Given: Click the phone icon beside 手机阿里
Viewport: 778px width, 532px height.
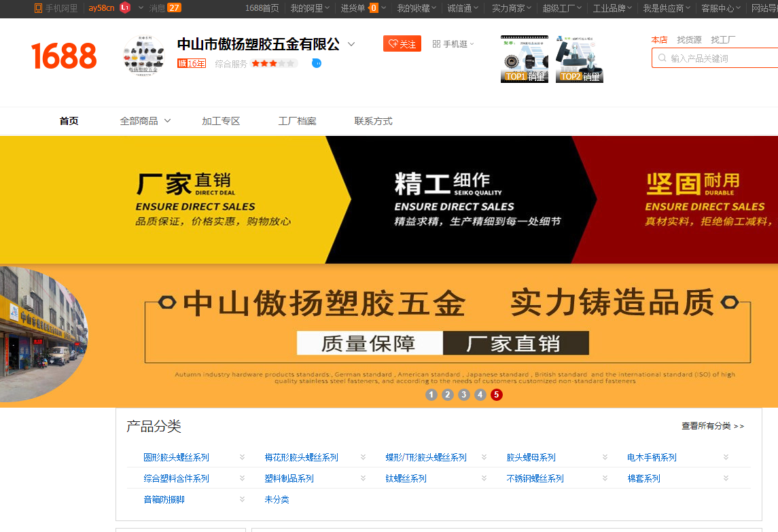Looking at the screenshot, I should click(38, 8).
